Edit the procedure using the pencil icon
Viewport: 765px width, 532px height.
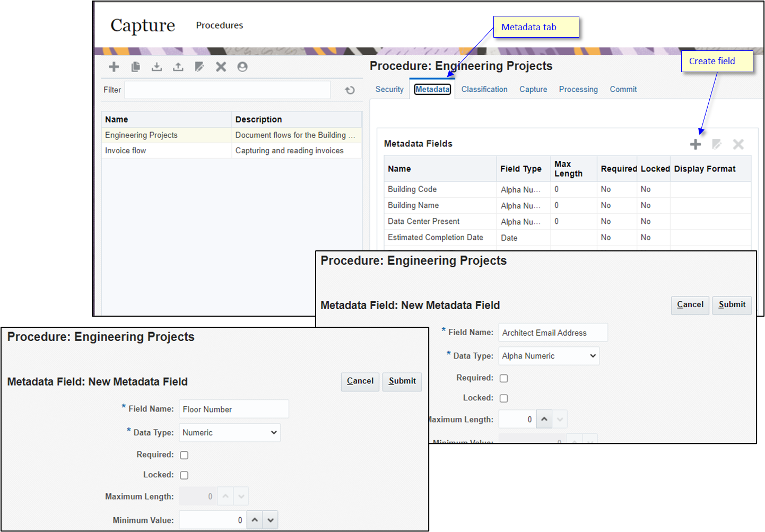click(199, 66)
